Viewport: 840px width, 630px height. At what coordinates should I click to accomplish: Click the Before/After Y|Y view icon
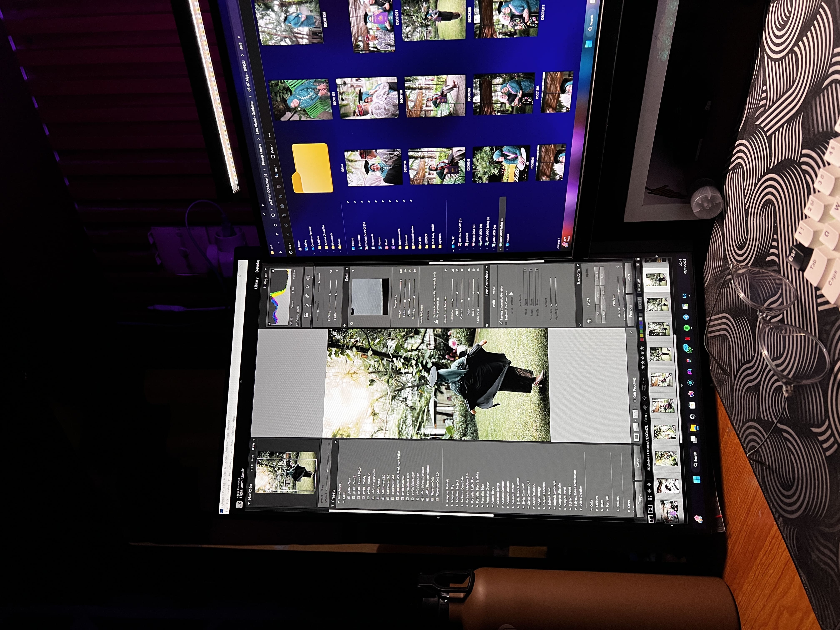635,414
